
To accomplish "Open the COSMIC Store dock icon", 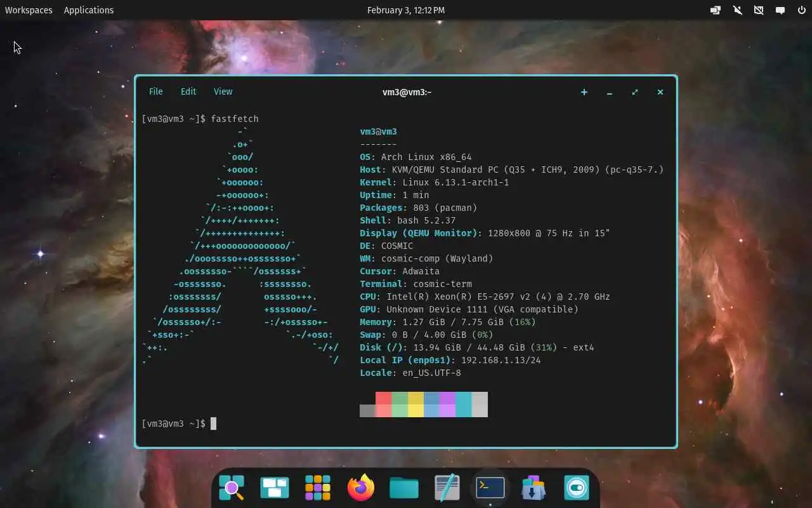I will click(x=534, y=488).
